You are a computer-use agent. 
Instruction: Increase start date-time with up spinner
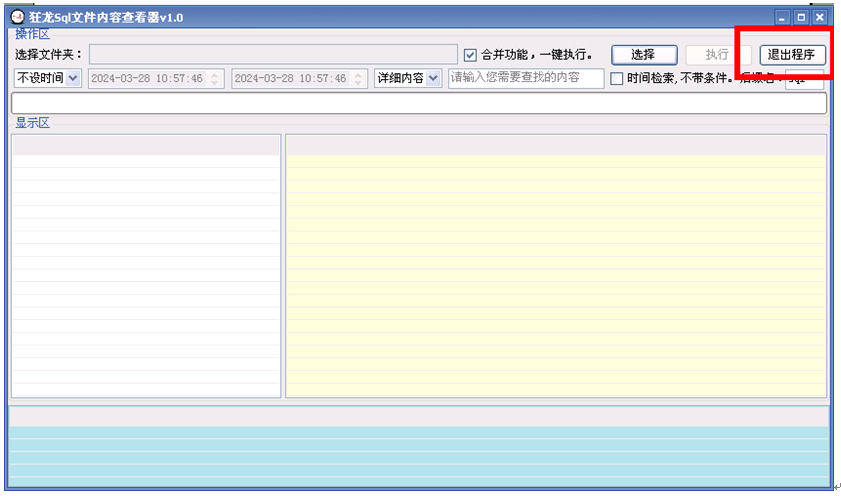[x=215, y=75]
